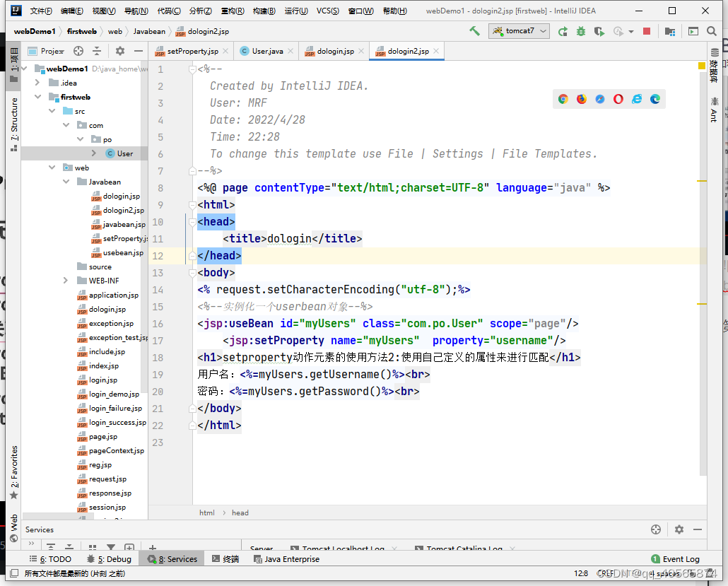The image size is (728, 586).
Task: Expand the User class node
Action: click(94, 153)
